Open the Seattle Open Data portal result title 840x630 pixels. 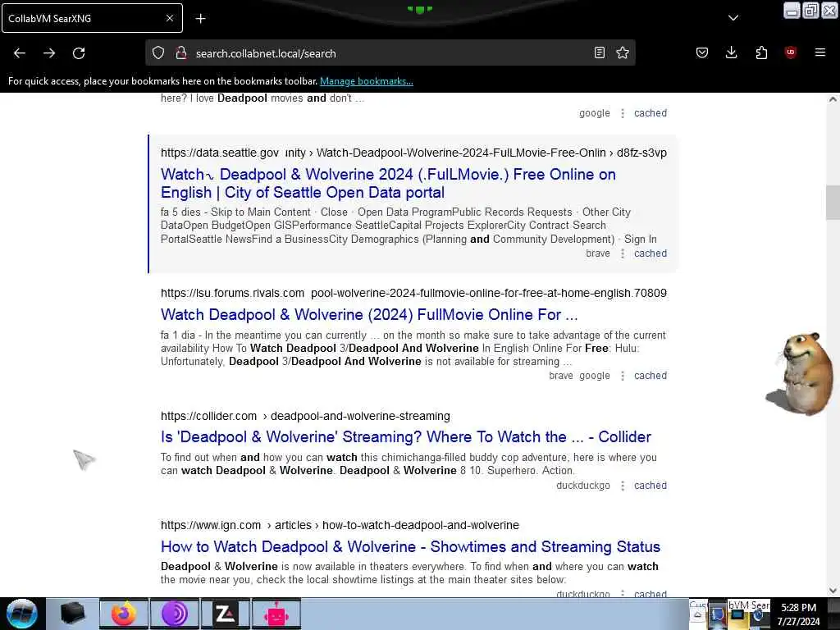coord(388,183)
